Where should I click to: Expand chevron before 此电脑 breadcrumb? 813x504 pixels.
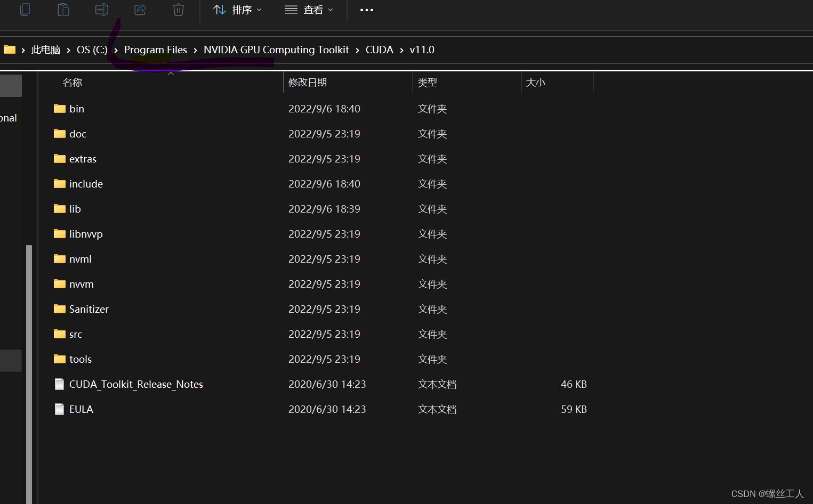(23, 50)
